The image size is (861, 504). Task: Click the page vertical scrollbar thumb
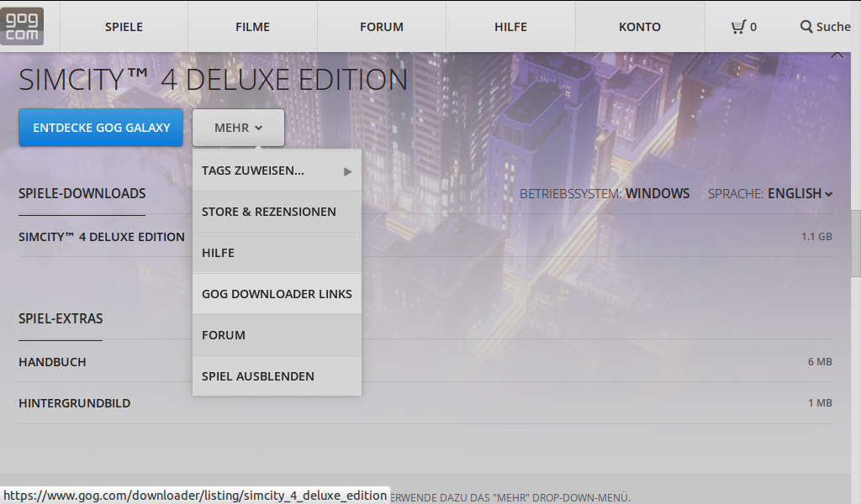[855, 244]
